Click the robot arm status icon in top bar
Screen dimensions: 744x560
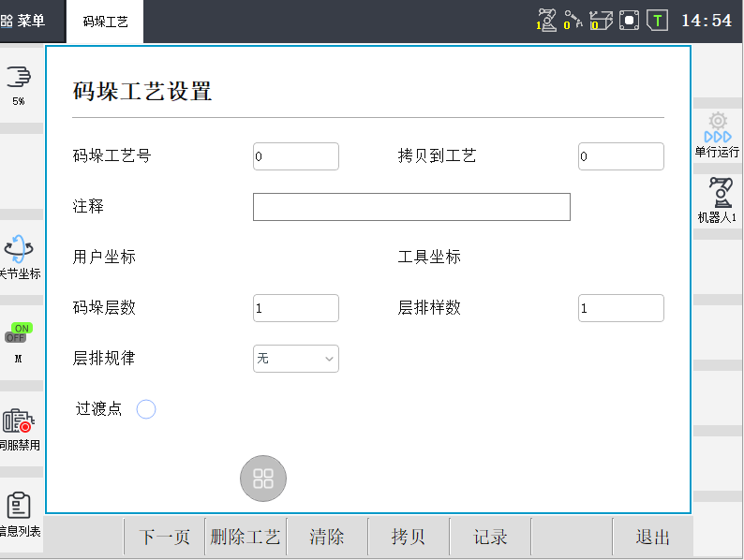(x=546, y=20)
